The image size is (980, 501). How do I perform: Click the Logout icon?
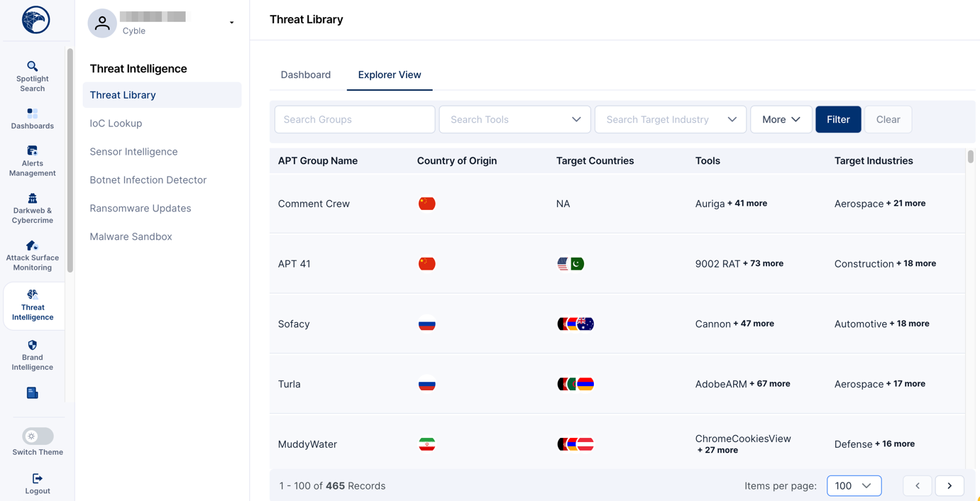(38, 478)
